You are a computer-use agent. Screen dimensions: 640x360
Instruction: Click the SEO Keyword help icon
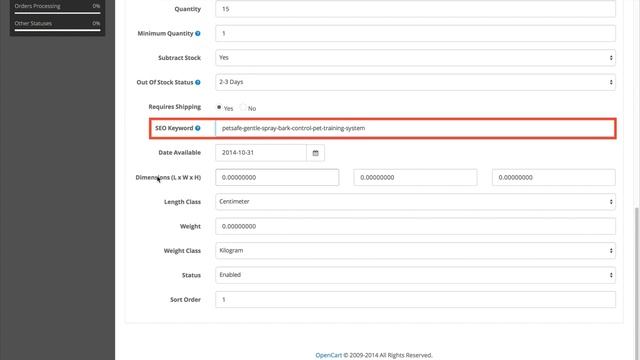coord(198,128)
